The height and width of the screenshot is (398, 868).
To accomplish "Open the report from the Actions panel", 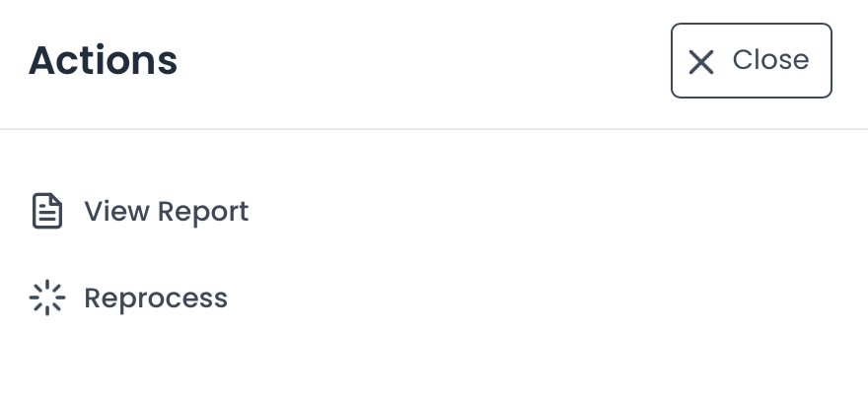I will [166, 212].
